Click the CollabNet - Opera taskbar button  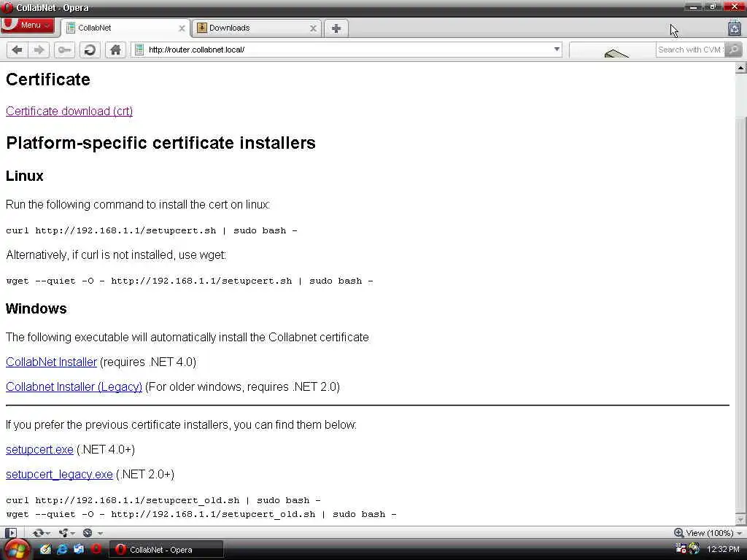click(166, 550)
